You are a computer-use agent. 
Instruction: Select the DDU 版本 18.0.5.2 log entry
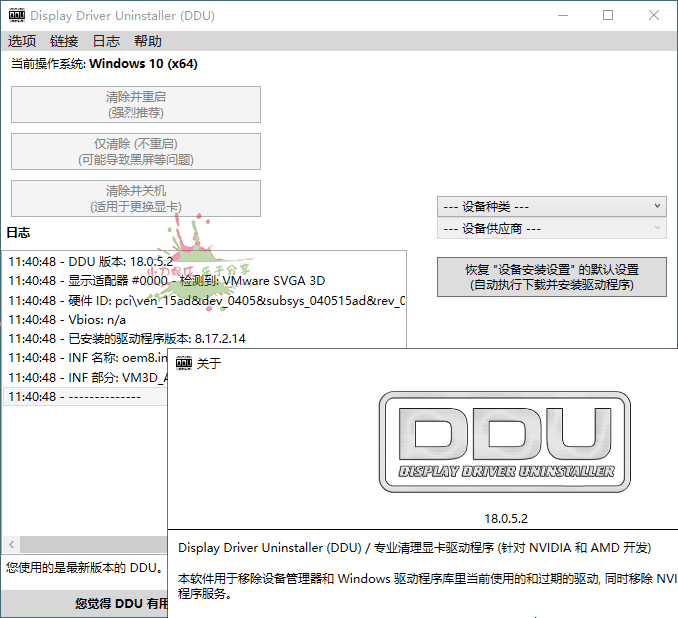90,262
